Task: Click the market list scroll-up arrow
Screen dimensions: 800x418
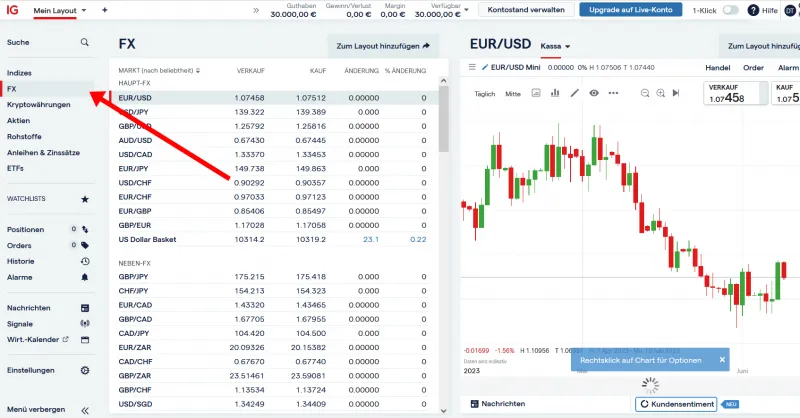Action: click(x=443, y=81)
